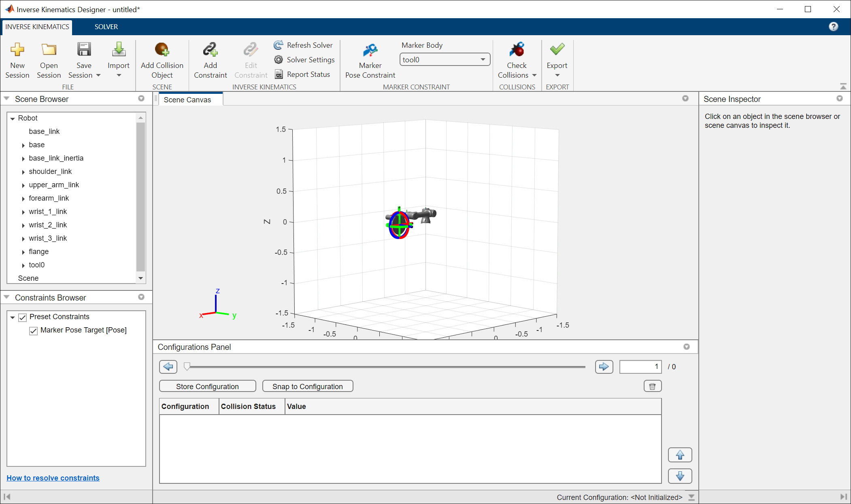Expand the shoulder_link tree node
Screen dimensions: 851x504
pyautogui.click(x=23, y=172)
